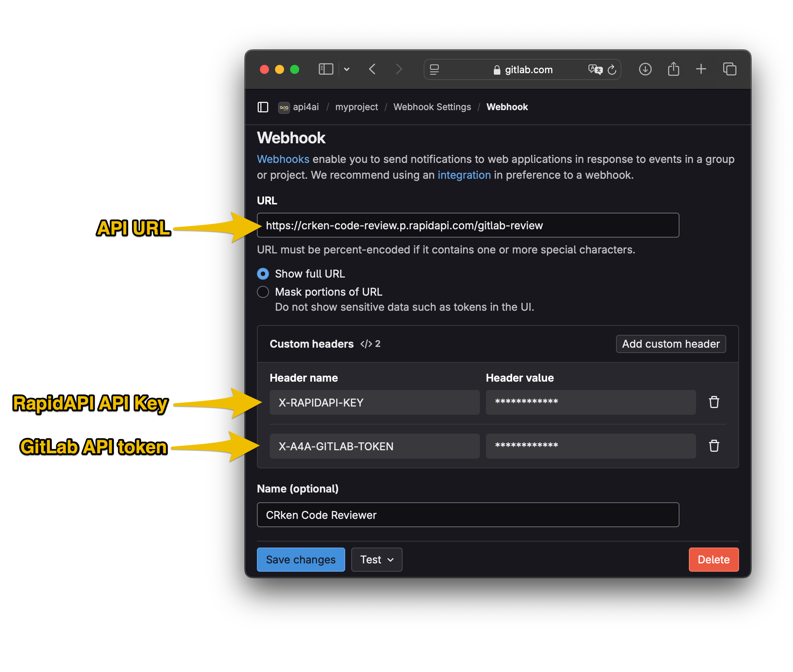
Task: Maximize Safari window green button
Action: [x=295, y=69]
